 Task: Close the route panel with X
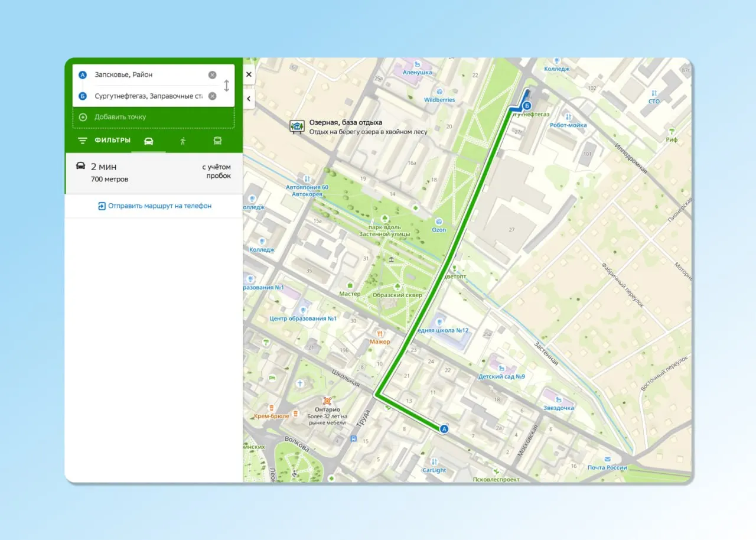click(249, 74)
